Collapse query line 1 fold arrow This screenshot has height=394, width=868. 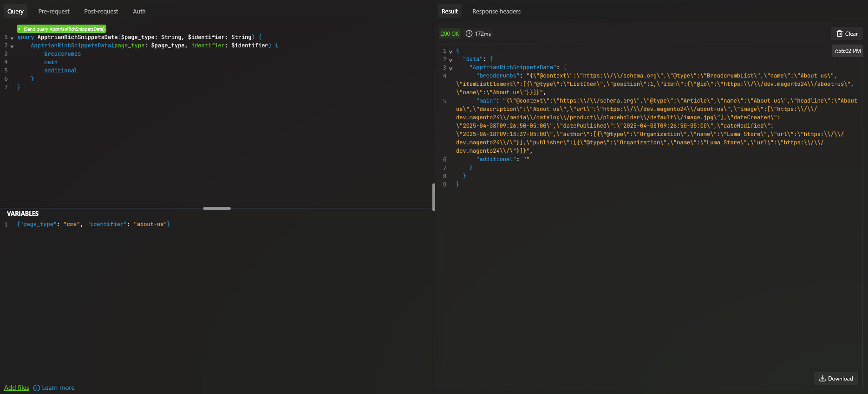pyautogui.click(x=12, y=38)
